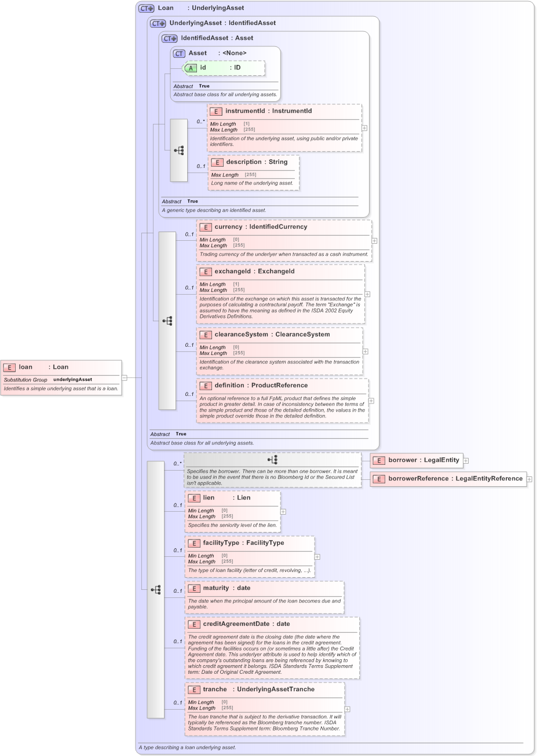
Task: Select the facilityType FacilityType element box
Action: click(x=249, y=556)
